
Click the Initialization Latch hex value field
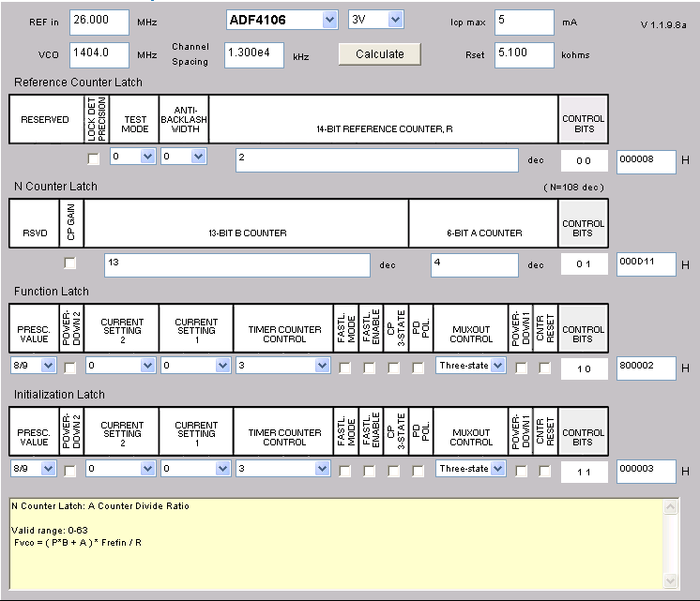coord(646,472)
